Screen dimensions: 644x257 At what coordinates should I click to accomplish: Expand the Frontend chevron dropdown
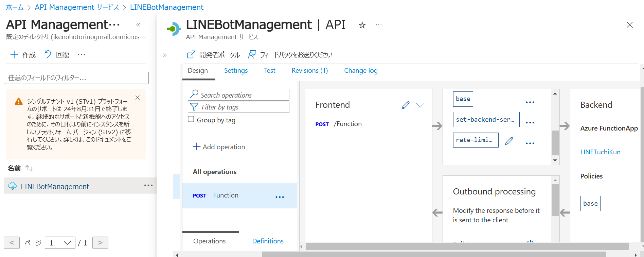tap(420, 105)
